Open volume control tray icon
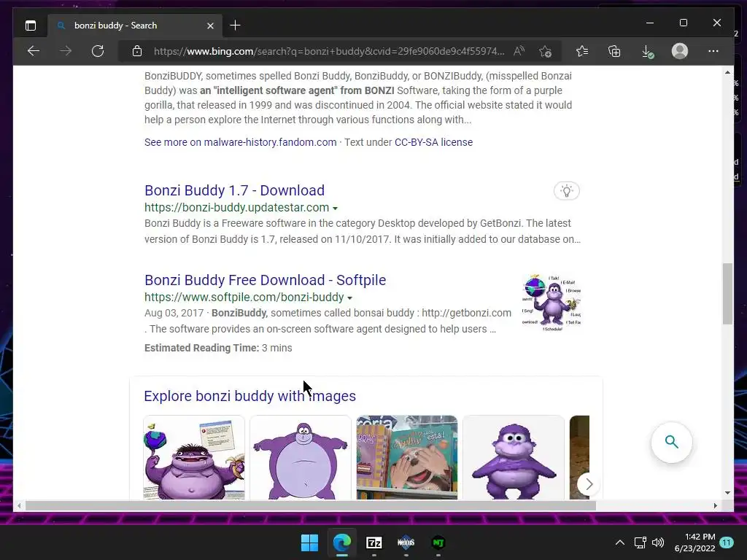The image size is (747, 560). point(658,542)
